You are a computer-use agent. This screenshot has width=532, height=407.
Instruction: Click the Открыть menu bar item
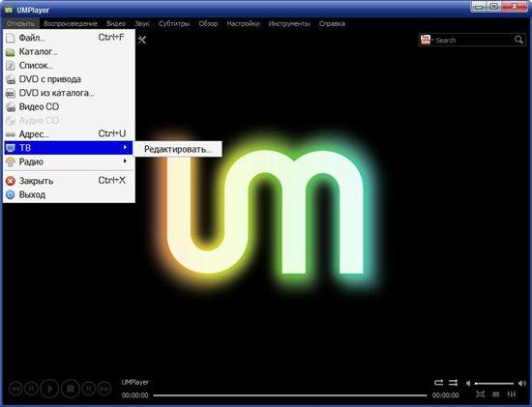tap(20, 24)
